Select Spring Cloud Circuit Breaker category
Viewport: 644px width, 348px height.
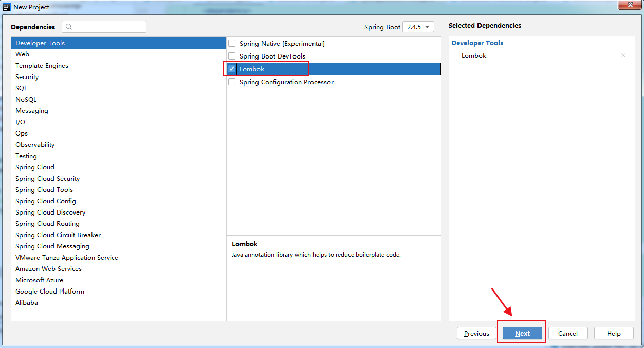coord(119,235)
